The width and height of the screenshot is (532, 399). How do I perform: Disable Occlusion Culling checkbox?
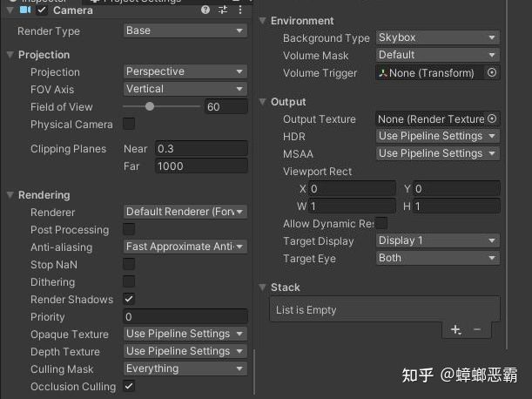[x=129, y=386]
